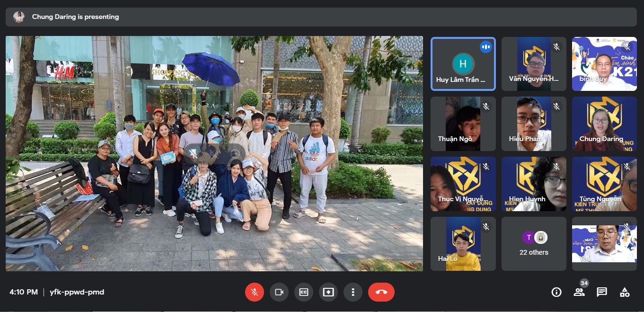Leave the call with the red hang-up button
The height and width of the screenshot is (312, 644).
(381, 292)
